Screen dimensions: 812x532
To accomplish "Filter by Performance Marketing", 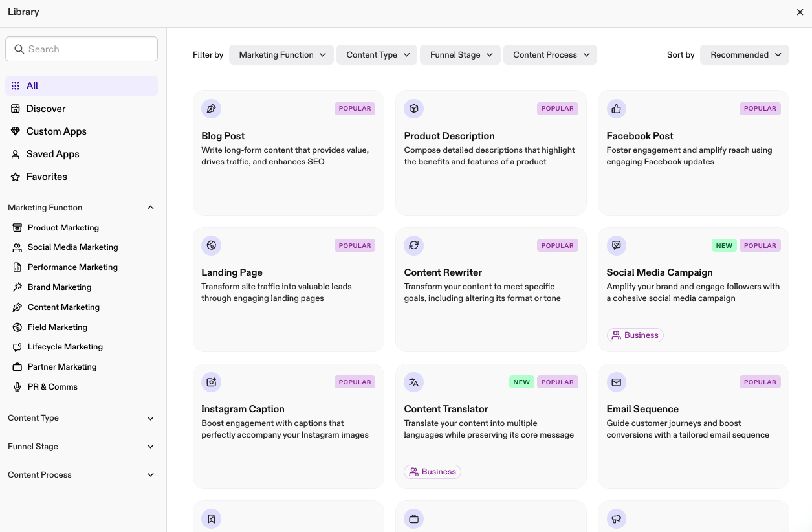I will [72, 267].
